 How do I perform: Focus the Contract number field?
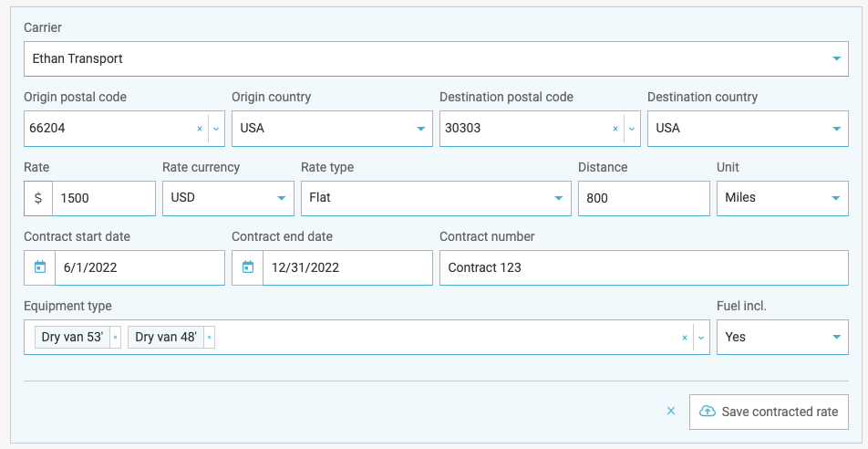click(x=644, y=267)
